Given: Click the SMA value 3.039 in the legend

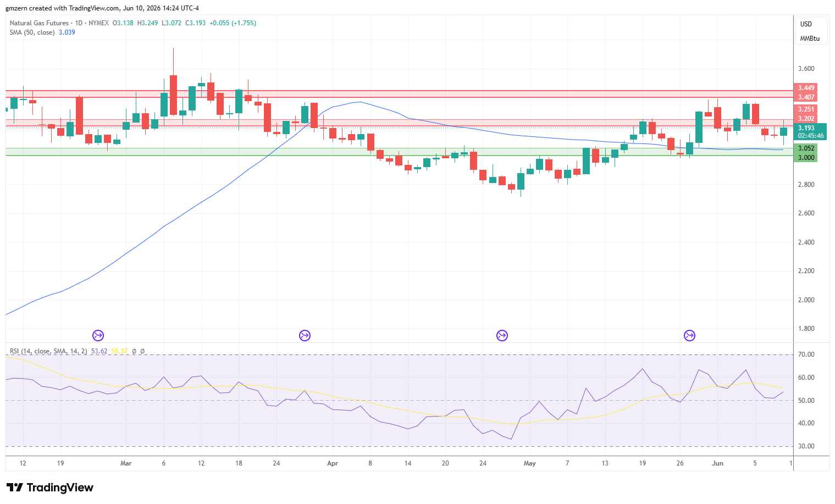Looking at the screenshot, I should pyautogui.click(x=67, y=32).
